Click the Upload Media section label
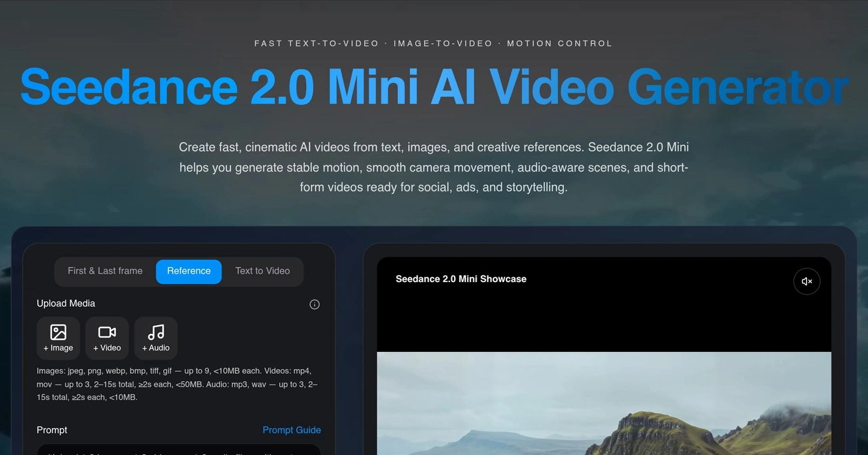The image size is (868, 455). (66, 303)
